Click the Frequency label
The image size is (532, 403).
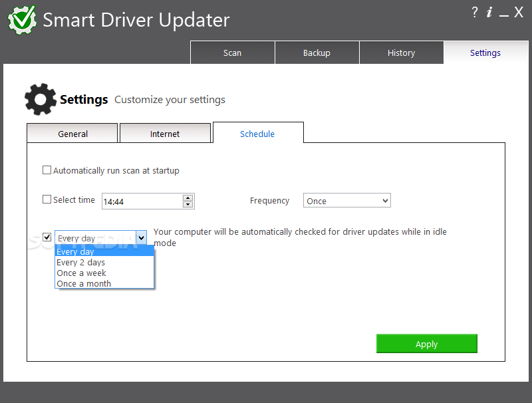coord(270,201)
